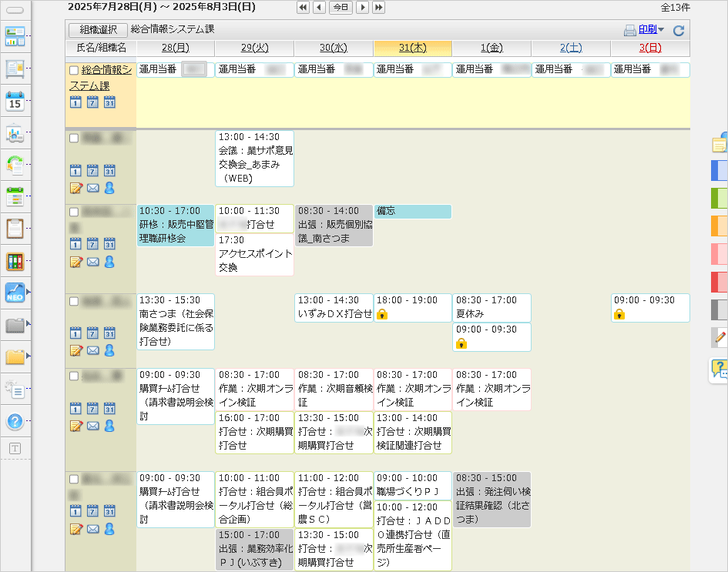Open the day view for 総合情報システム課
The width and height of the screenshot is (728, 572).
[76, 102]
